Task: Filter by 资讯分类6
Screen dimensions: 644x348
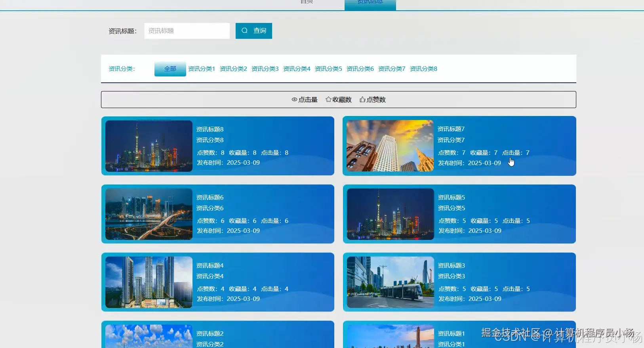Action: coord(360,69)
